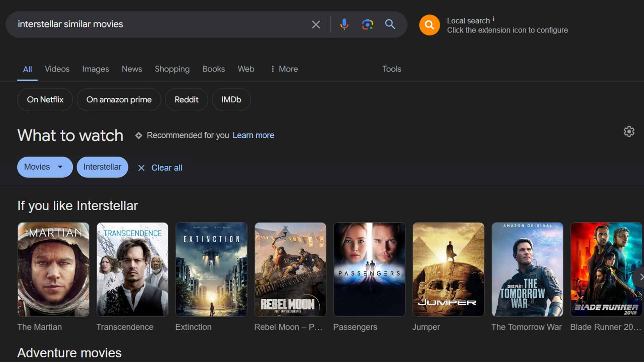This screenshot has height=362, width=644.
Task: Click the "Transcendence" title text
Action: (x=125, y=327)
